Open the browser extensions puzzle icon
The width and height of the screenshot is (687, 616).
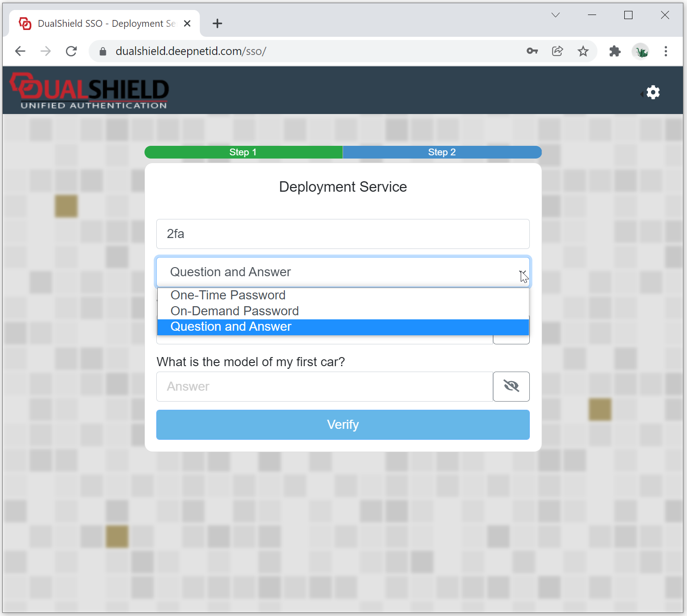click(x=615, y=51)
